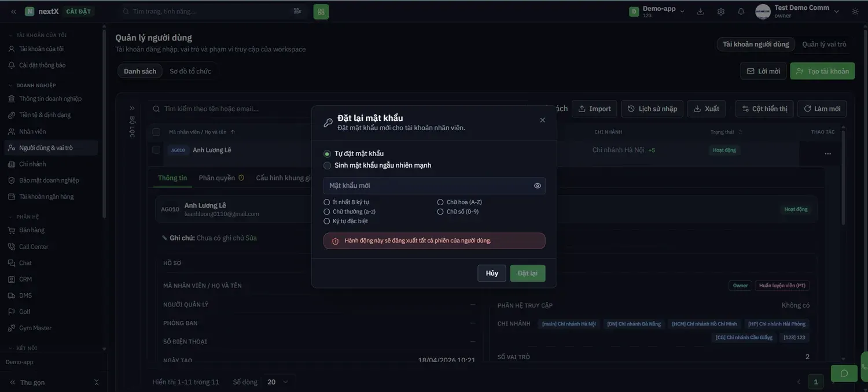Close the Đặt lại mật khẩu dialog

tap(542, 120)
